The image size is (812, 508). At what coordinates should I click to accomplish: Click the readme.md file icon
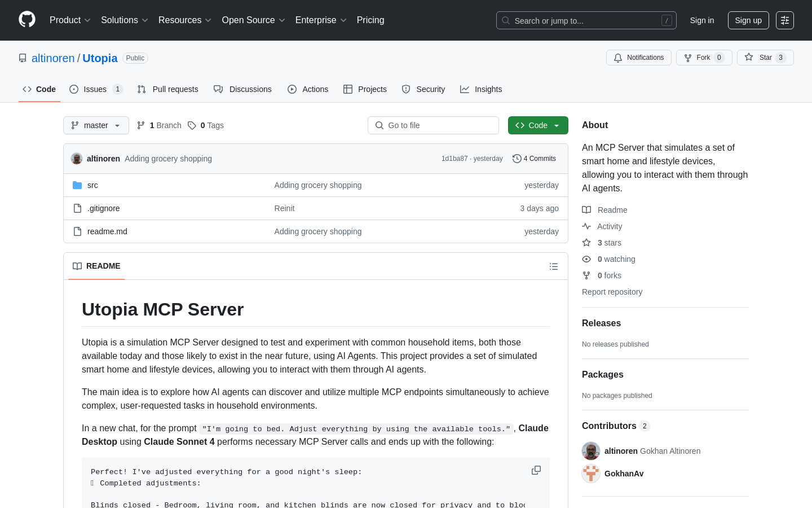[x=77, y=231]
